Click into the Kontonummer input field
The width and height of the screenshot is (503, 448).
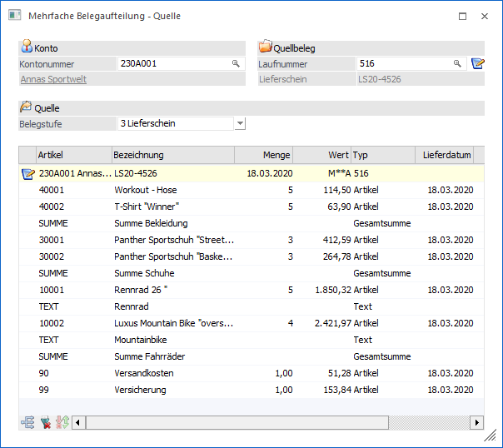click(173, 63)
